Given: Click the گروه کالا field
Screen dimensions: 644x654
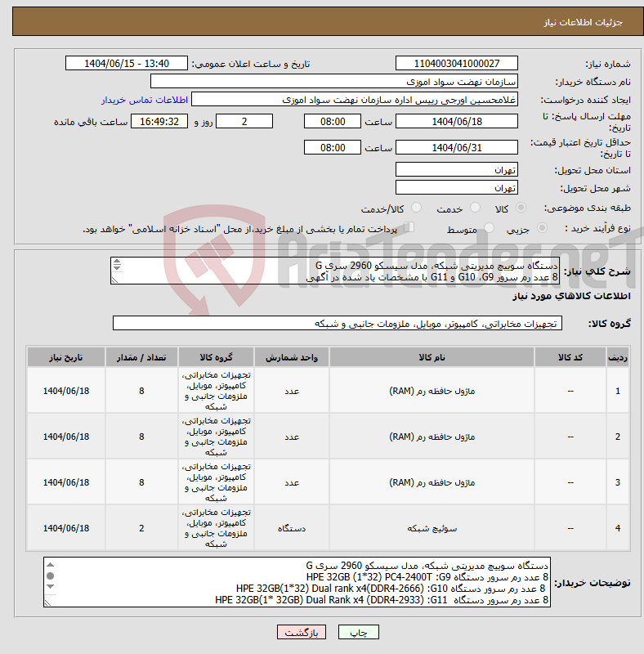Looking at the screenshot, I should pos(338,323).
